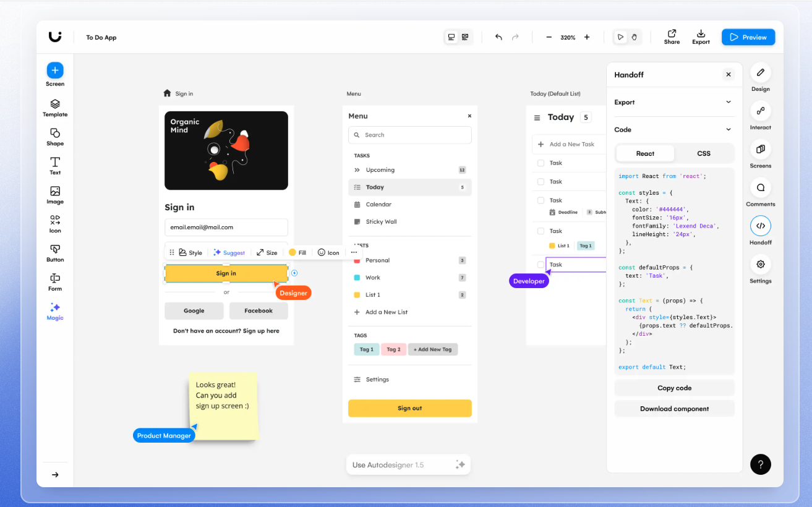Redo the last action
The height and width of the screenshot is (507, 812).
[x=515, y=37]
